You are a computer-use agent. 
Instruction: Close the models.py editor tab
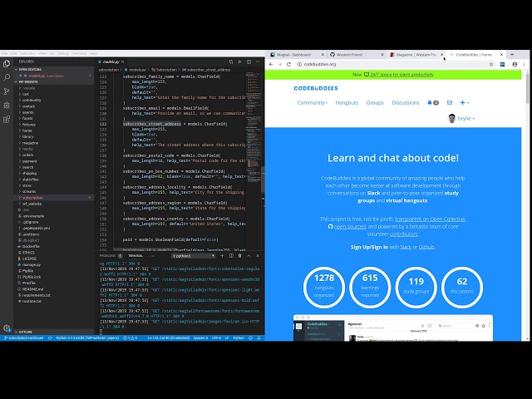pyautogui.click(x=123, y=62)
